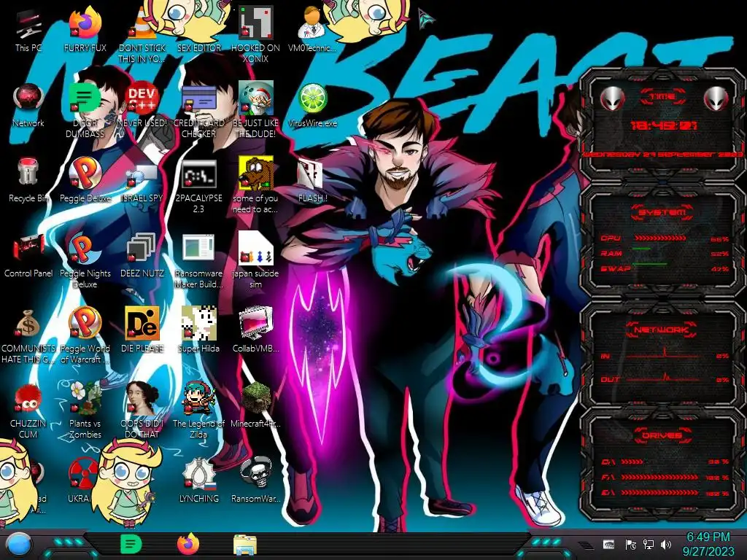Click the E:\ drive row in DRIVES widget

665,493
